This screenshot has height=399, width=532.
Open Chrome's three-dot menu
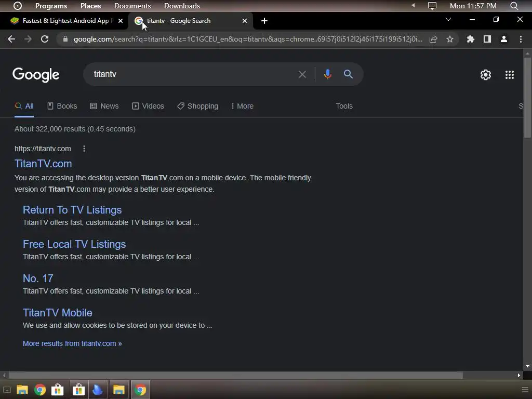pyautogui.click(x=521, y=39)
